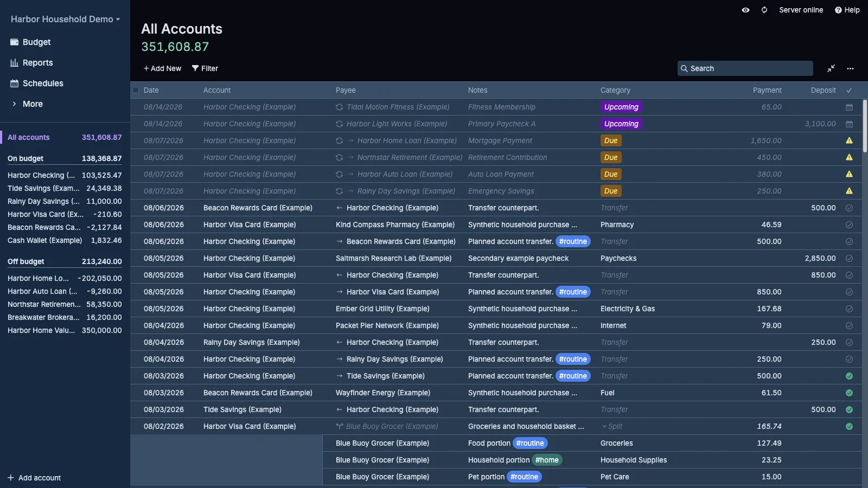This screenshot has height=488, width=868.
Task: Click the transactions list vertical scrollbar
Action: pyautogui.click(x=865, y=126)
